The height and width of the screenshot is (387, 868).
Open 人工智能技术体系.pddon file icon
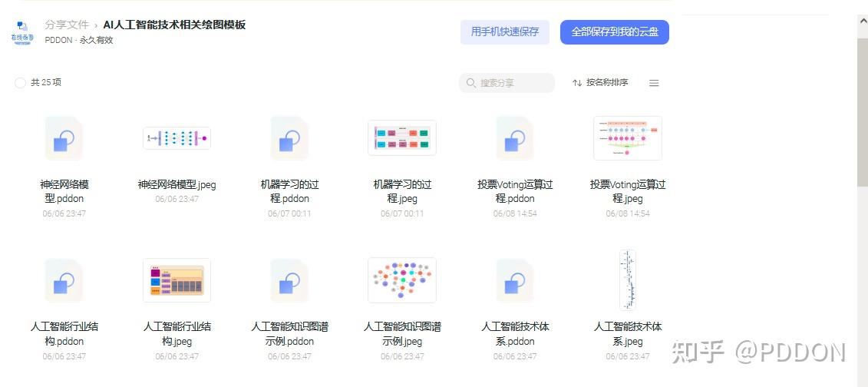(x=514, y=280)
